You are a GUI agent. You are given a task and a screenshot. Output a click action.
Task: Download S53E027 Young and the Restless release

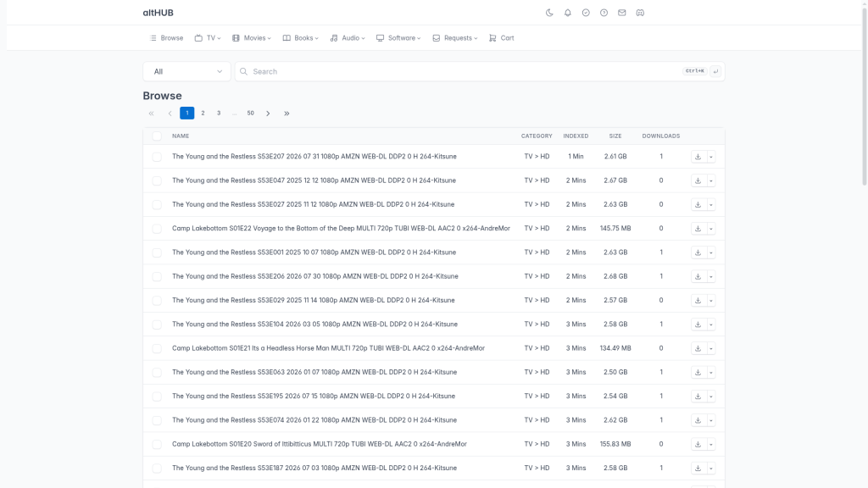pyautogui.click(x=698, y=205)
